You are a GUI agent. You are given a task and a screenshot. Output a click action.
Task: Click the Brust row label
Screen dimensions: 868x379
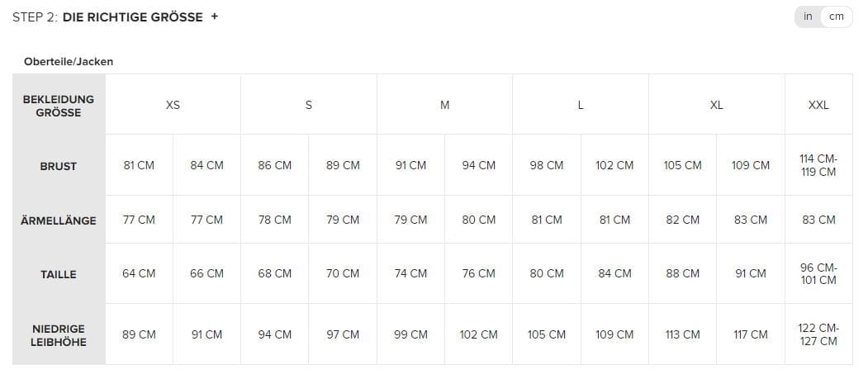point(59,166)
